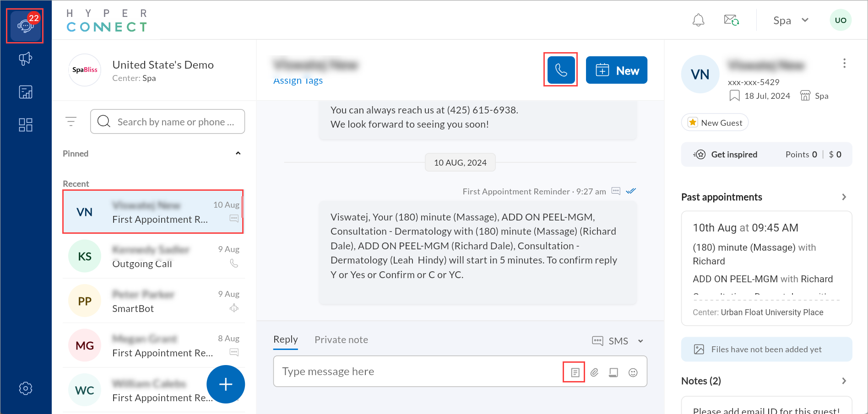Select the Reply tab

[x=286, y=340]
